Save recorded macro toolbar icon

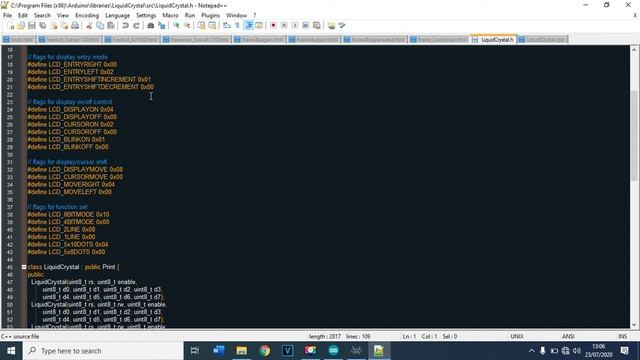tap(317, 25)
